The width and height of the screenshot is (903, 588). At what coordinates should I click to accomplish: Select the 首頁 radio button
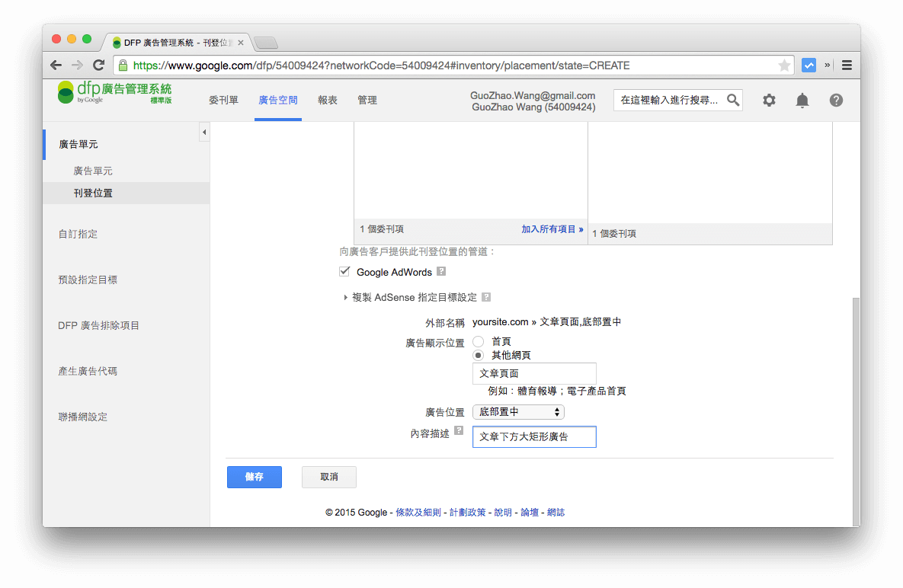click(x=479, y=341)
